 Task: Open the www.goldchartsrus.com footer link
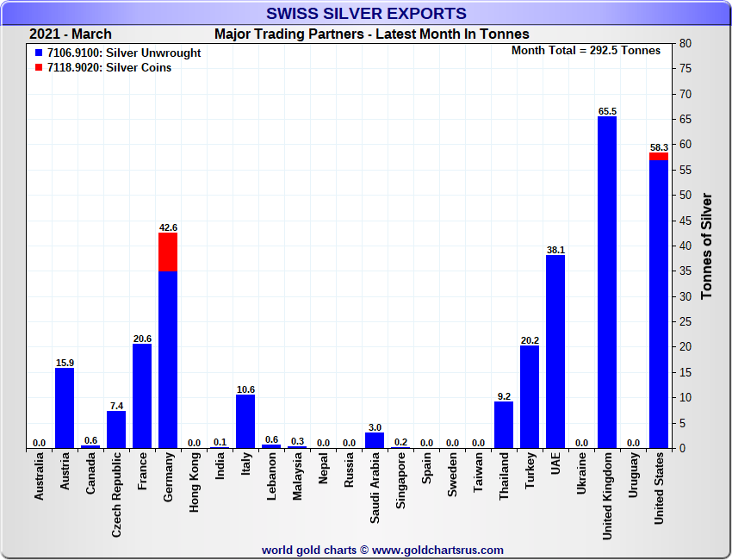click(437, 550)
